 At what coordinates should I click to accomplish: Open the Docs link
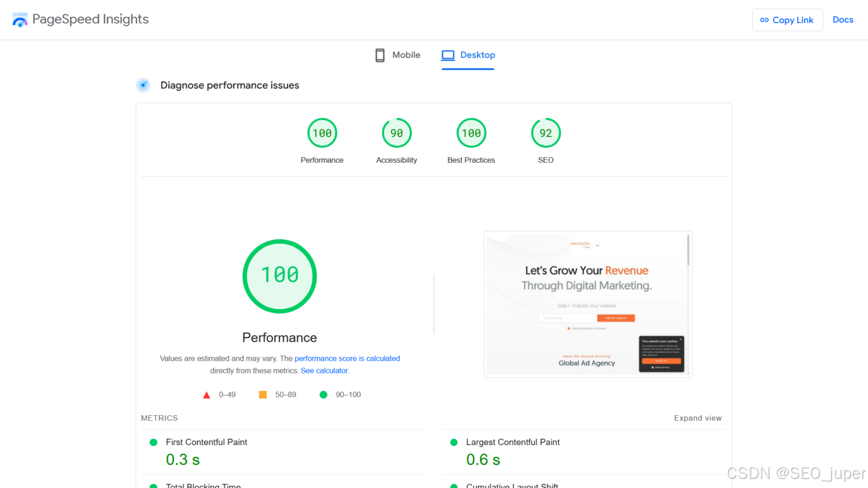[x=843, y=20]
